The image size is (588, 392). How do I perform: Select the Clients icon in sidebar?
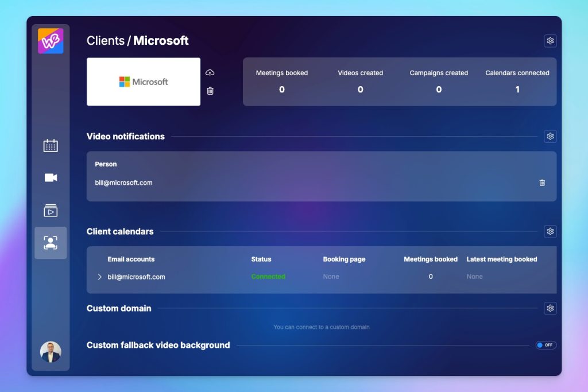coord(51,243)
